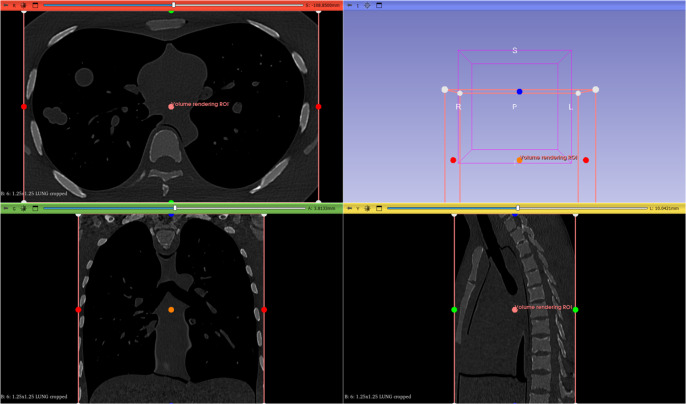Select orange ROI center handle in 3D view
Screen dimensions: 686x404
click(x=519, y=160)
